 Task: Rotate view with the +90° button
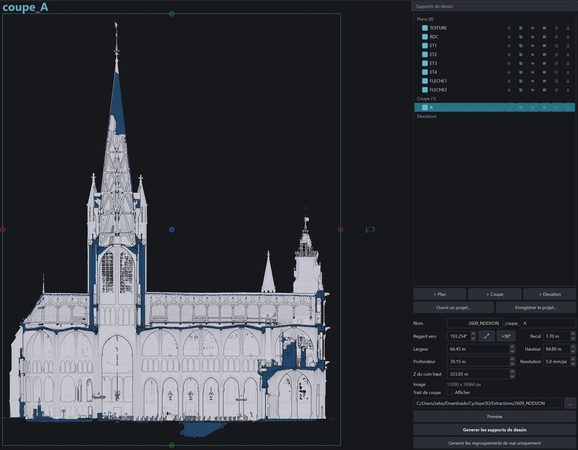pyautogui.click(x=506, y=336)
